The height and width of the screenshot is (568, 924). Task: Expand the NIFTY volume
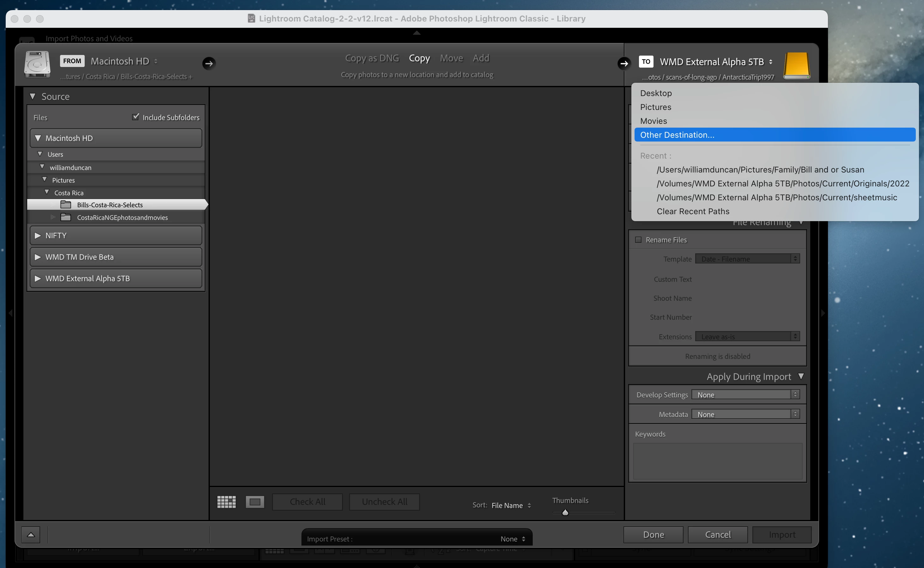tap(38, 236)
